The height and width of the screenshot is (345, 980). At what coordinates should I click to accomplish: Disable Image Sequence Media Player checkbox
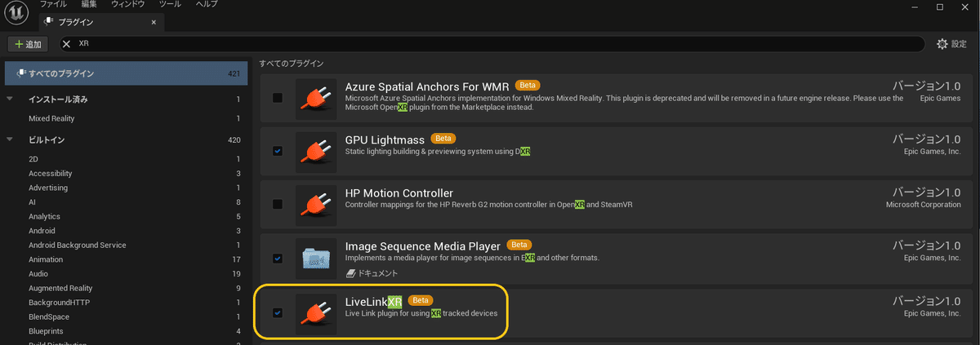pyautogui.click(x=278, y=259)
